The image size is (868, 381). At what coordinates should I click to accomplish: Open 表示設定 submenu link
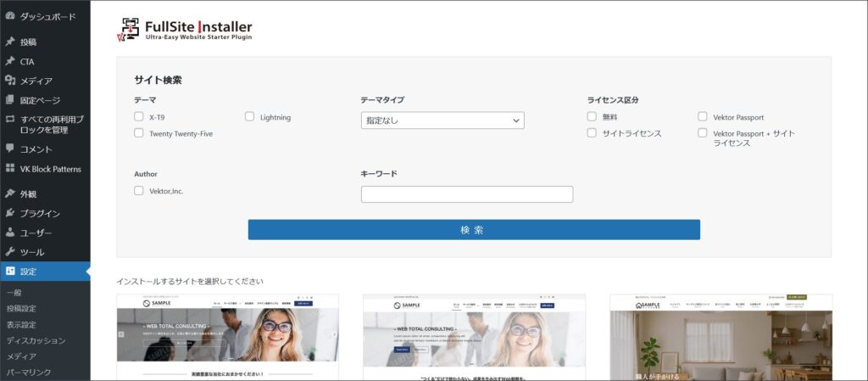click(x=21, y=324)
